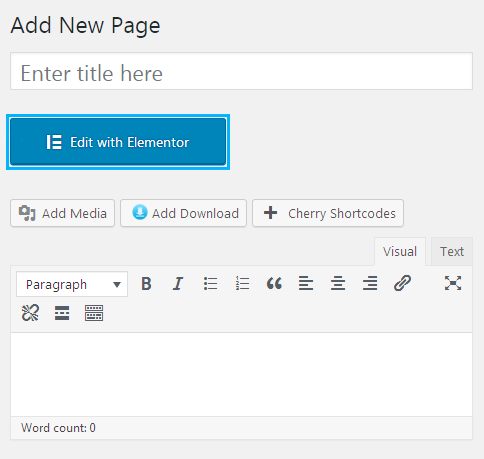Apply italic formatting
The image size is (484, 459).
tap(178, 284)
